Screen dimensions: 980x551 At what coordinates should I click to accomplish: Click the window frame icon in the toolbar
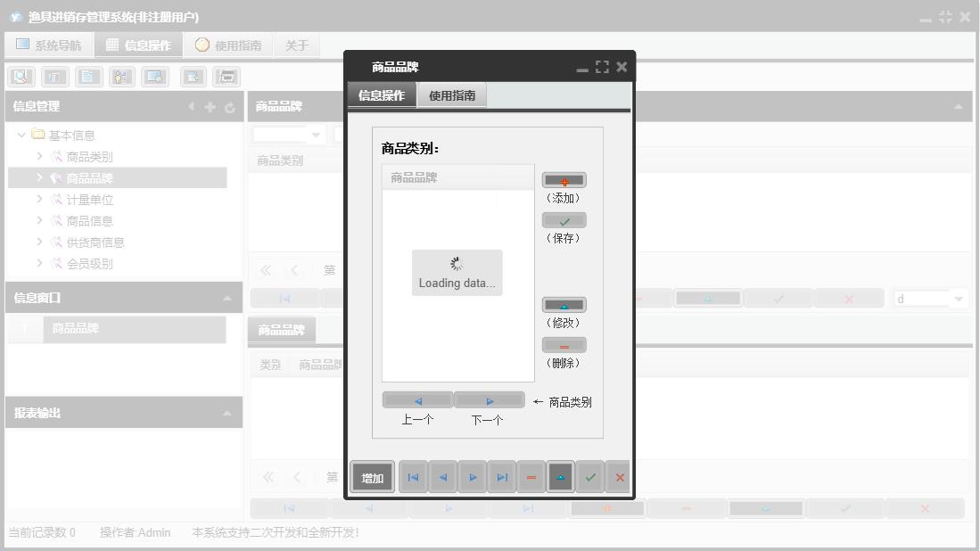click(226, 77)
